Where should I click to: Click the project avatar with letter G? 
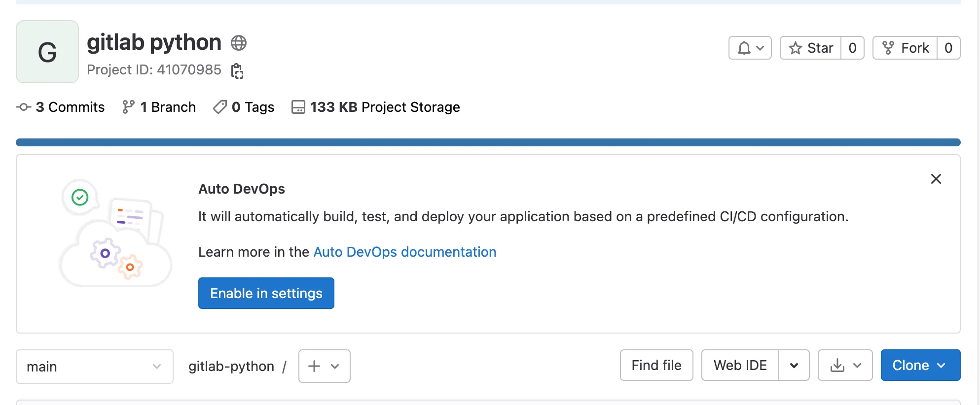47,52
